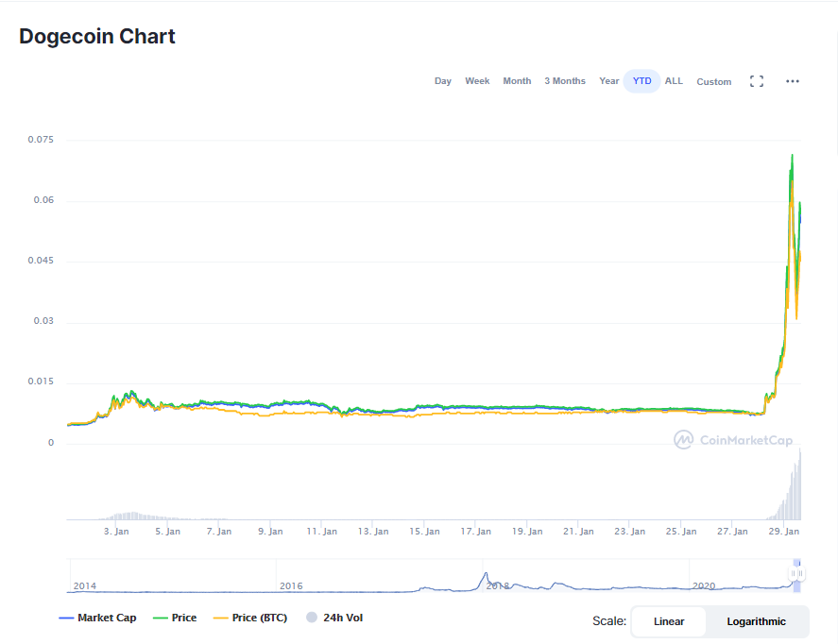Screen dimensions: 838x644
Task: Open the fullscreen chart view icon
Action: pos(756,81)
